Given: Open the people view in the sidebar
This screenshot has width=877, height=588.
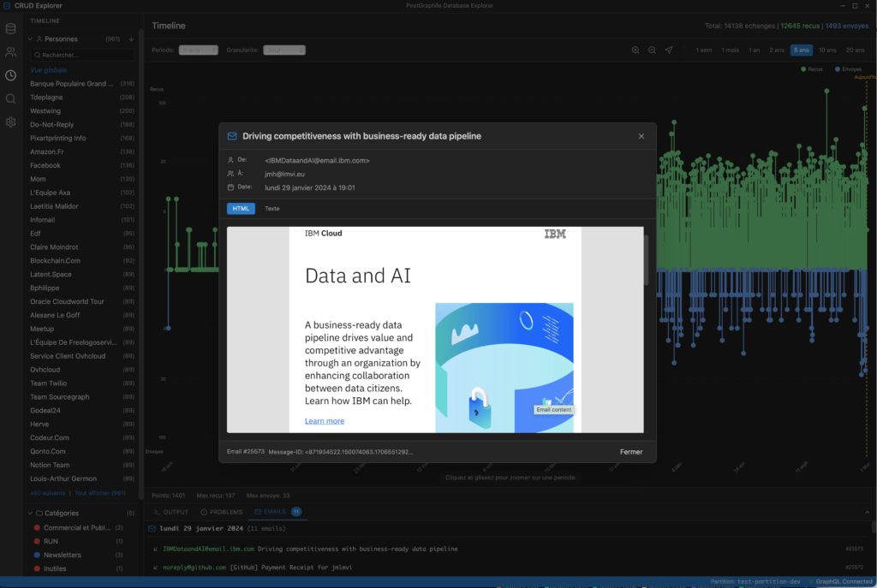Looking at the screenshot, I should tap(10, 52).
